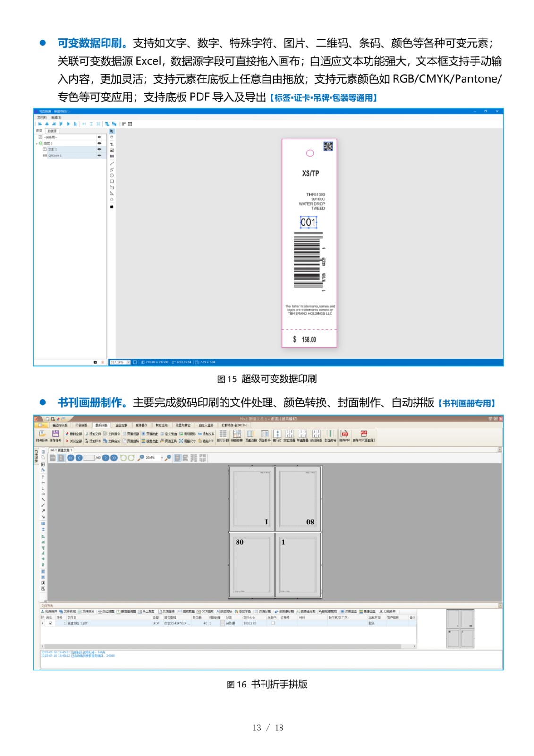Viewport: 534px width, 756px height.
Task: Open the 20.6% zoom level dropdown
Action: 162,458
